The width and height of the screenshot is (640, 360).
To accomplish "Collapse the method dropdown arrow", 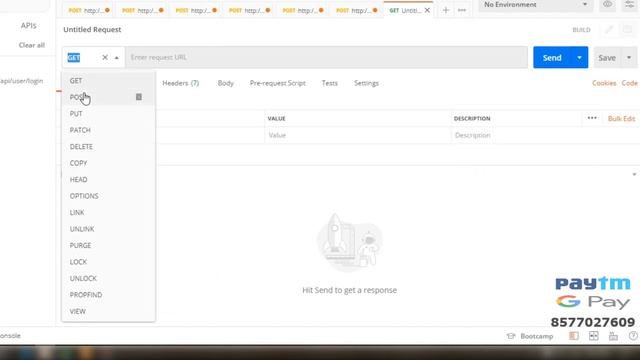I will (117, 58).
